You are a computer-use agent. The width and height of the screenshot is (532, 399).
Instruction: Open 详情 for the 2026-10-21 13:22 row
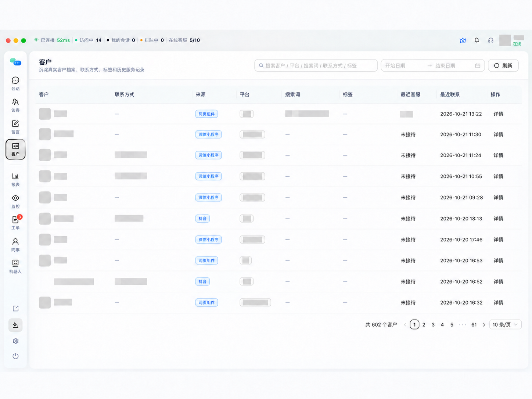(498, 114)
